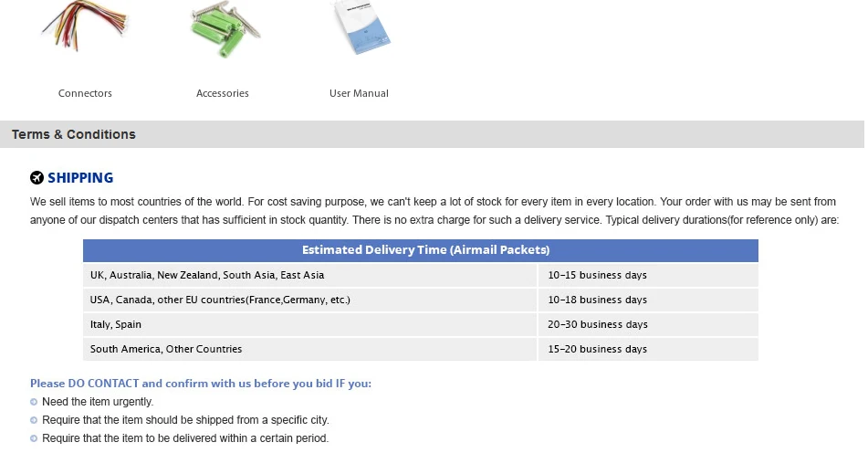Click the Please DO CONTACT blue notice text

[x=201, y=384]
